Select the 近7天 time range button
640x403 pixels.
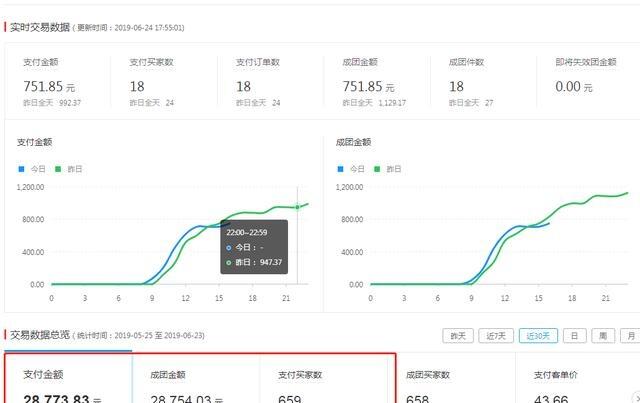pos(496,336)
